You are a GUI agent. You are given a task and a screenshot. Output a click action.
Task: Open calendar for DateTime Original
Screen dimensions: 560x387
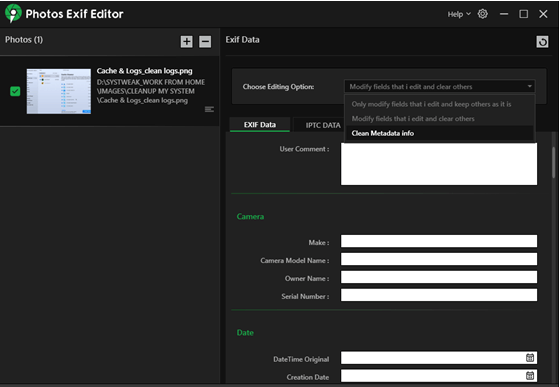tap(530, 357)
